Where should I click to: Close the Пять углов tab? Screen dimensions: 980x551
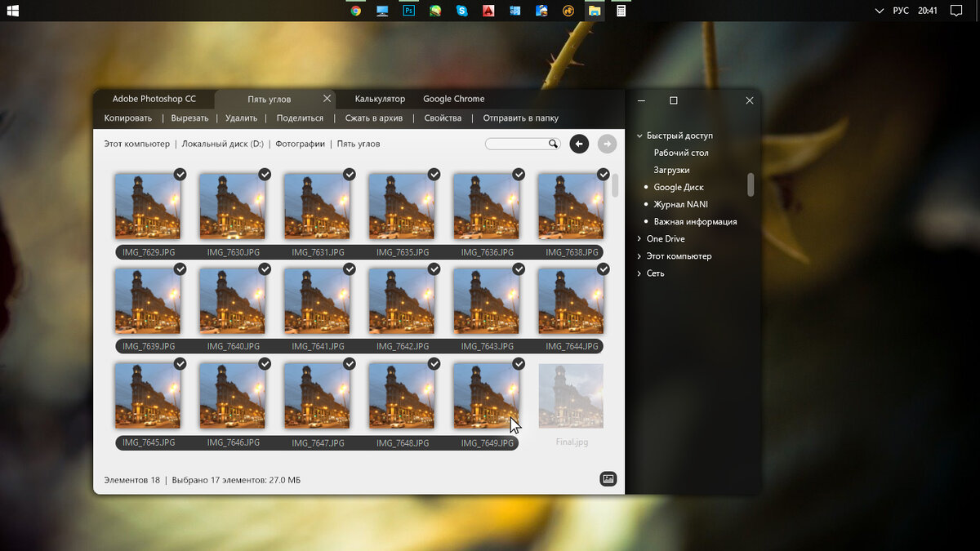click(x=327, y=98)
